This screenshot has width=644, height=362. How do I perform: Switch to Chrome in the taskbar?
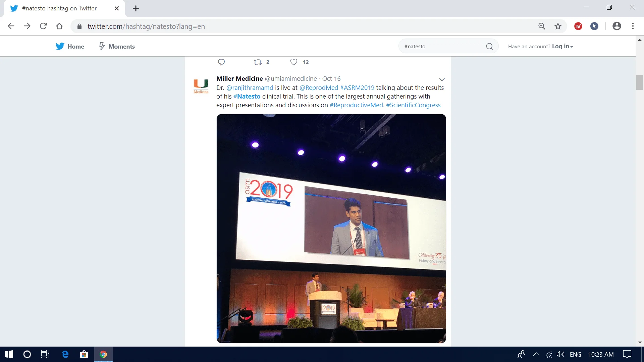103,354
